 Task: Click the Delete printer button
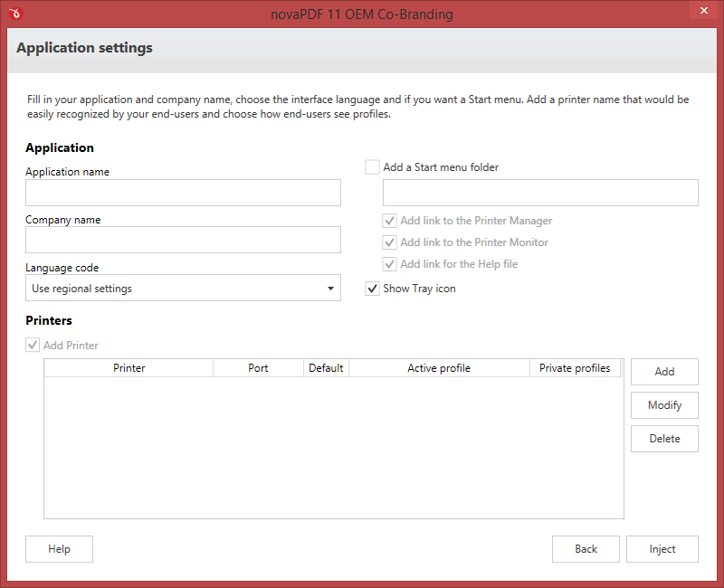[x=664, y=439]
